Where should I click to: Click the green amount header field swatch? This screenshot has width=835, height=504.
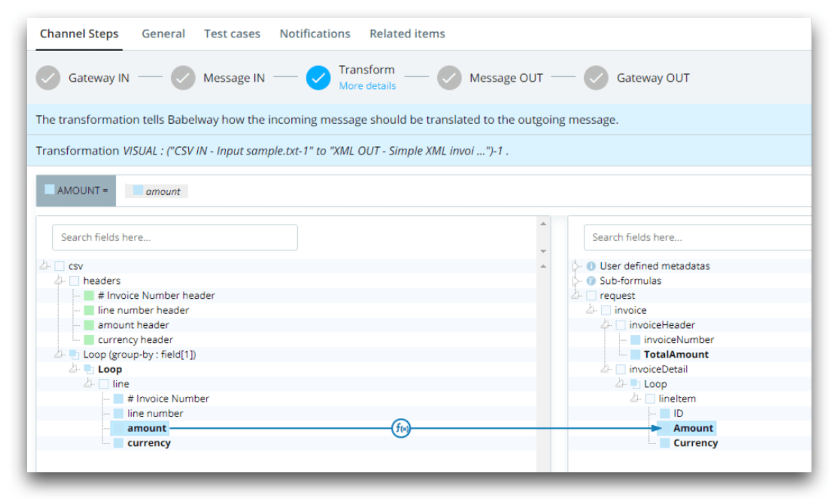click(89, 325)
